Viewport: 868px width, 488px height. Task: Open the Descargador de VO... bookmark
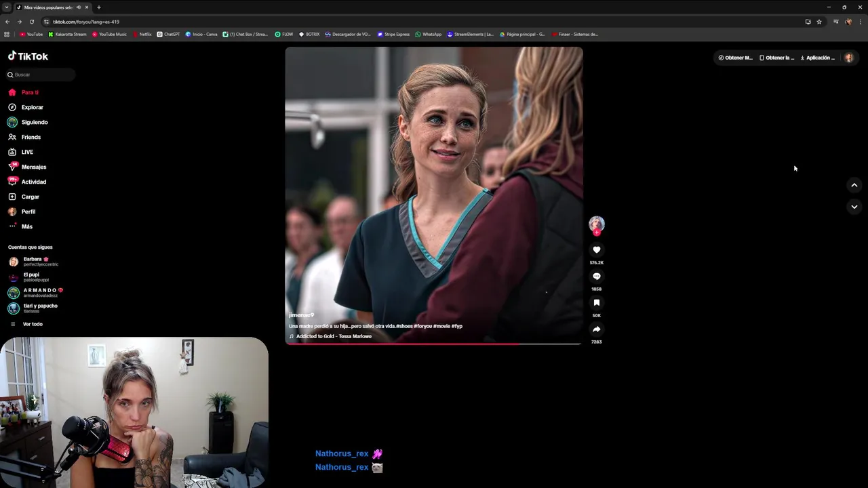pos(348,35)
